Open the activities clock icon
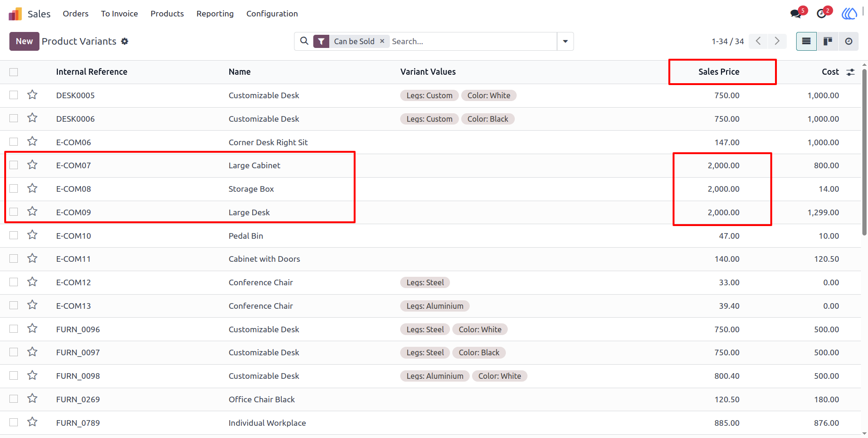Screen dimensions: 868x438 821,14
